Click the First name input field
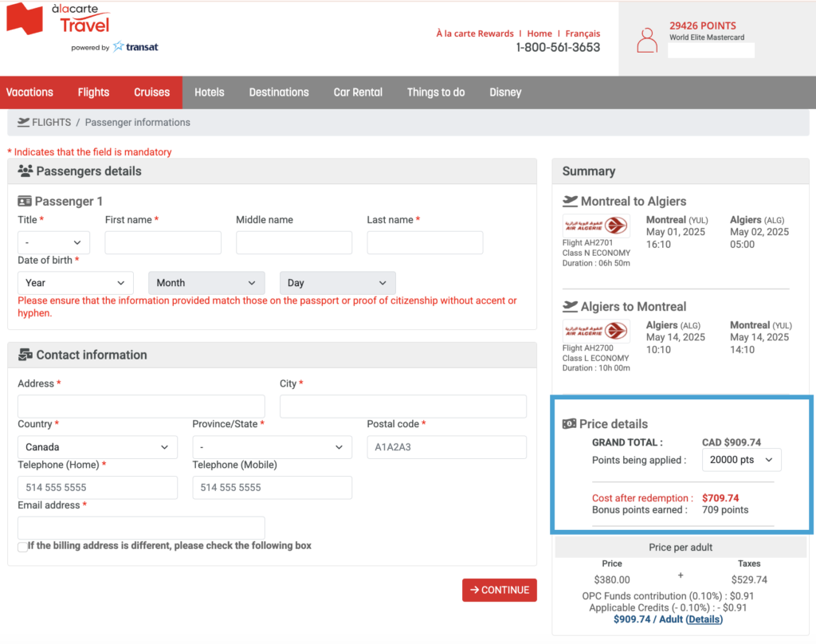Screen dimensions: 816x644 (x=163, y=243)
